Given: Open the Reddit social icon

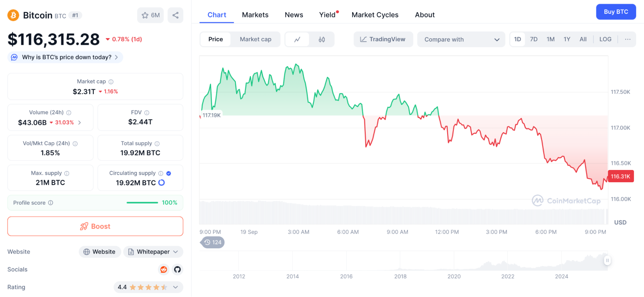Looking at the screenshot, I should click(164, 269).
